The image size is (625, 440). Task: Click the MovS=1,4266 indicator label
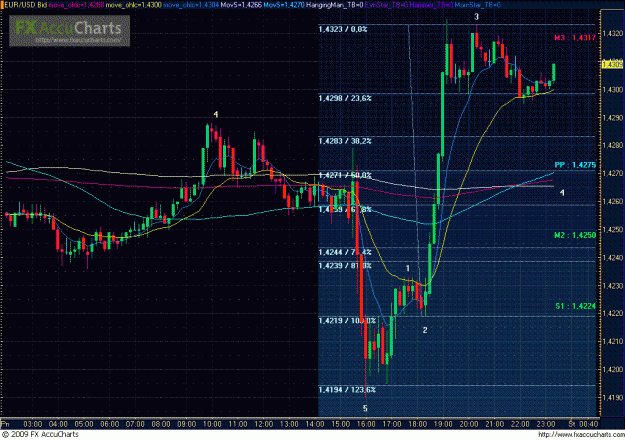(x=241, y=5)
